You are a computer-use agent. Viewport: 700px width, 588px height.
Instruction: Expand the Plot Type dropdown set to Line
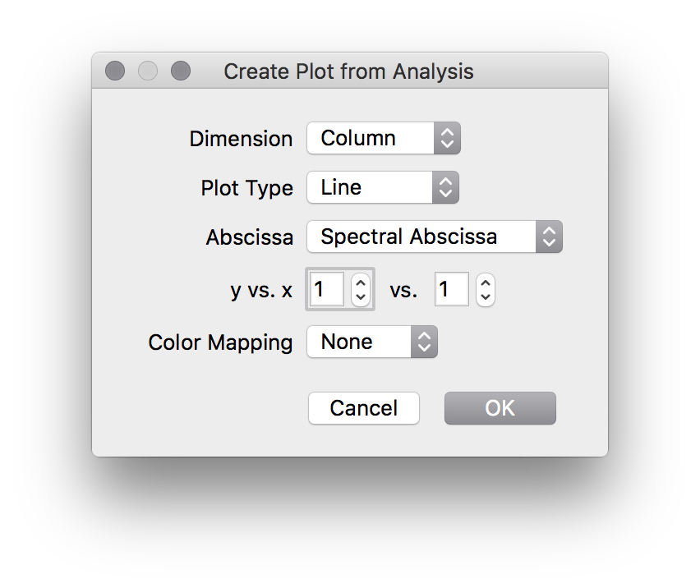tap(382, 187)
